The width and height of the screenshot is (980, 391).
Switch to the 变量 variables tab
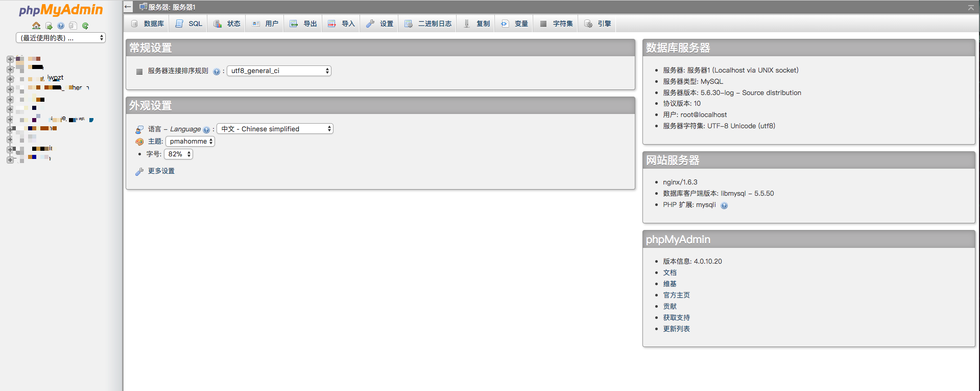pyautogui.click(x=514, y=24)
